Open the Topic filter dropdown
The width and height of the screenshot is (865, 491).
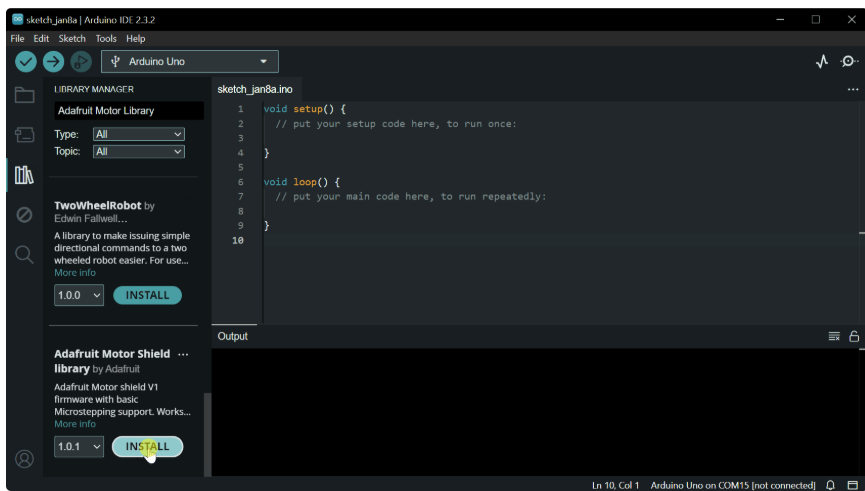(x=138, y=151)
